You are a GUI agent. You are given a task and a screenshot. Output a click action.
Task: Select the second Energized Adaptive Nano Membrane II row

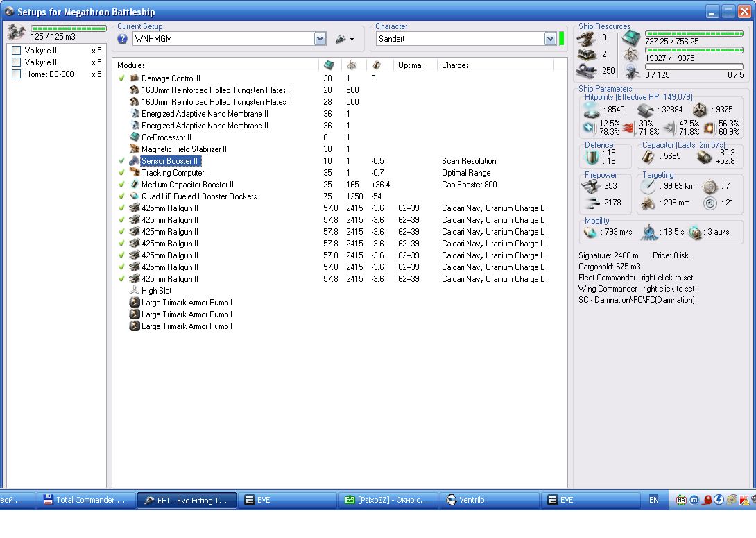pyautogui.click(x=340, y=126)
